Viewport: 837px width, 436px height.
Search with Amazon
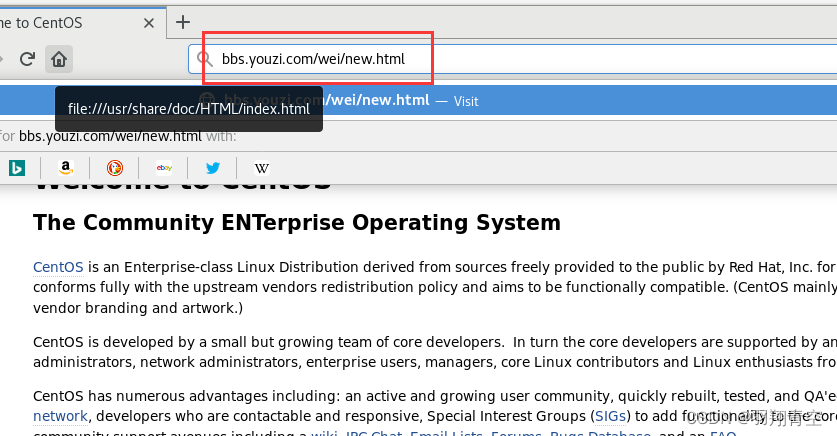(x=66, y=168)
